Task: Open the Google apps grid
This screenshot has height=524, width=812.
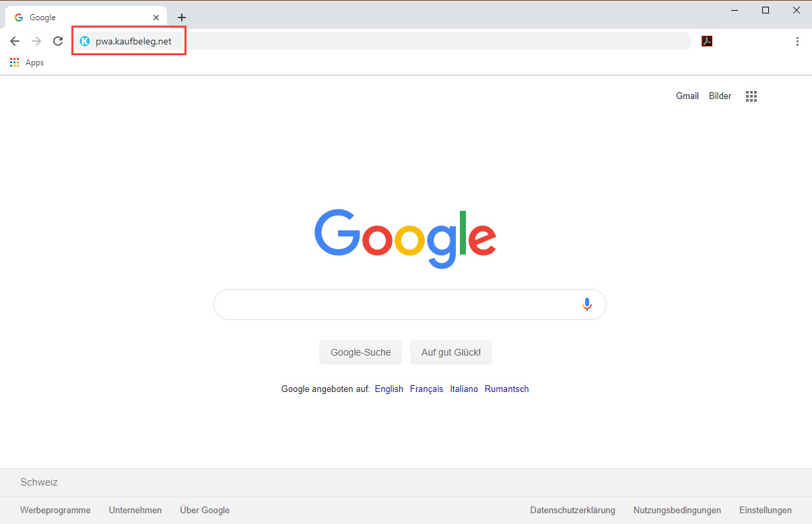Action: (751, 96)
